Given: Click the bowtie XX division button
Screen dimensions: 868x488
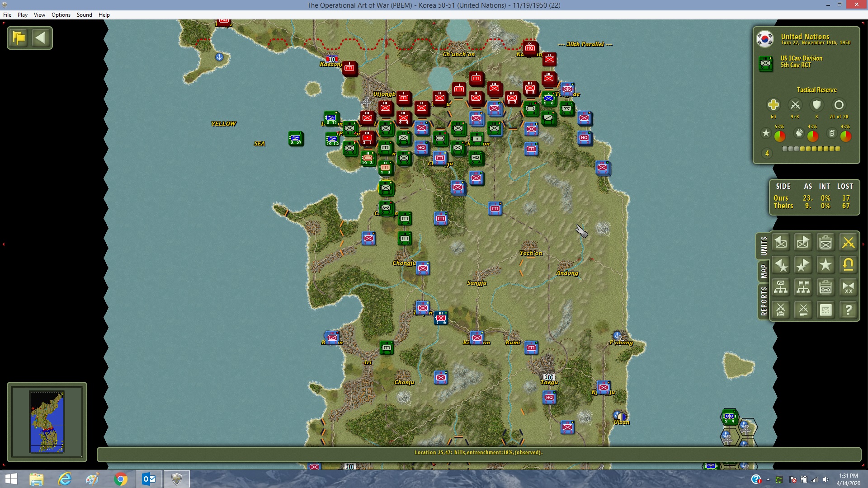Looking at the screenshot, I should [x=848, y=287].
